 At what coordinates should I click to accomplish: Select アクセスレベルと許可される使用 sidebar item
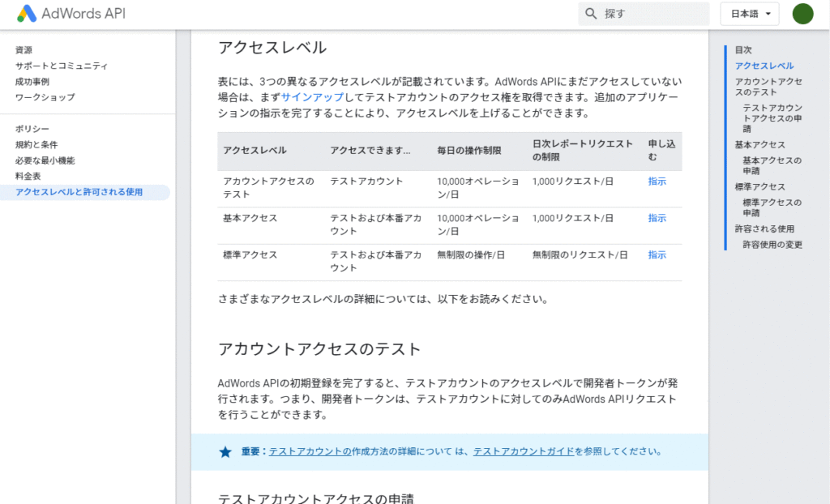84,192
